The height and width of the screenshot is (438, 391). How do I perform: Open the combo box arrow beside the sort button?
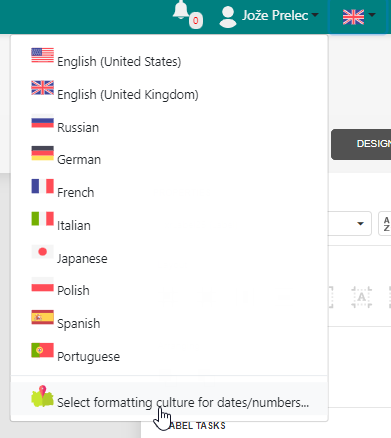tap(360, 223)
